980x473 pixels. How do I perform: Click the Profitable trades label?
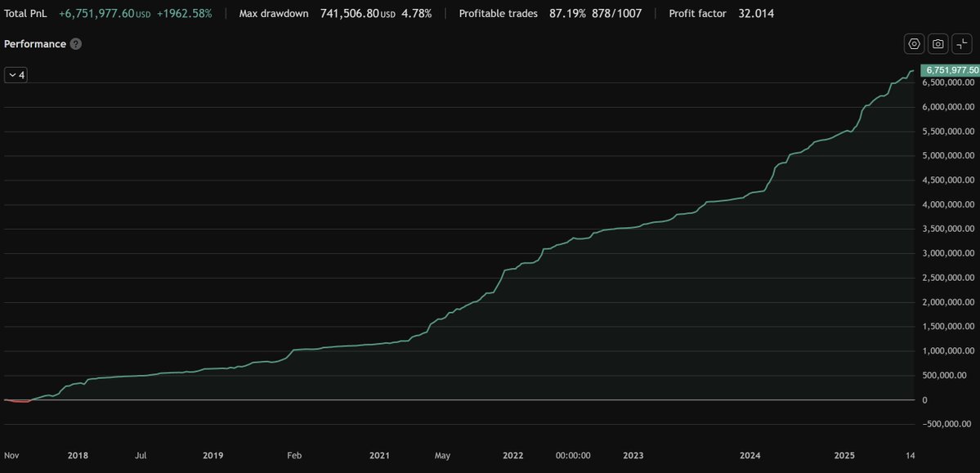(498, 13)
